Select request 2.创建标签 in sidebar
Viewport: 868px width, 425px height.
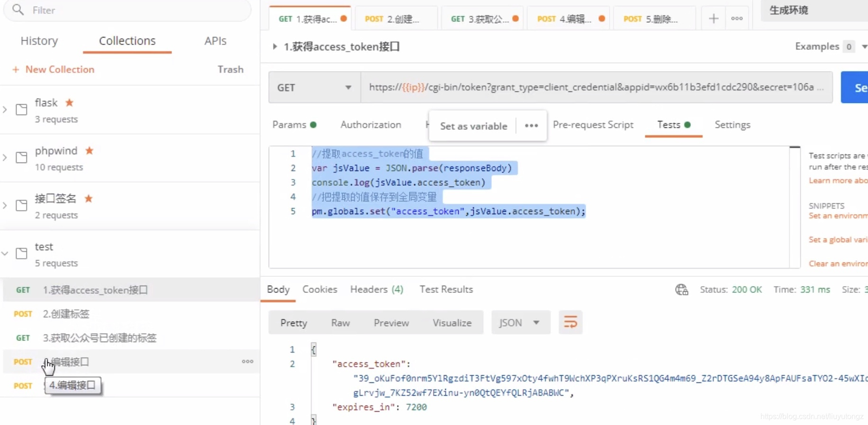tap(131, 314)
